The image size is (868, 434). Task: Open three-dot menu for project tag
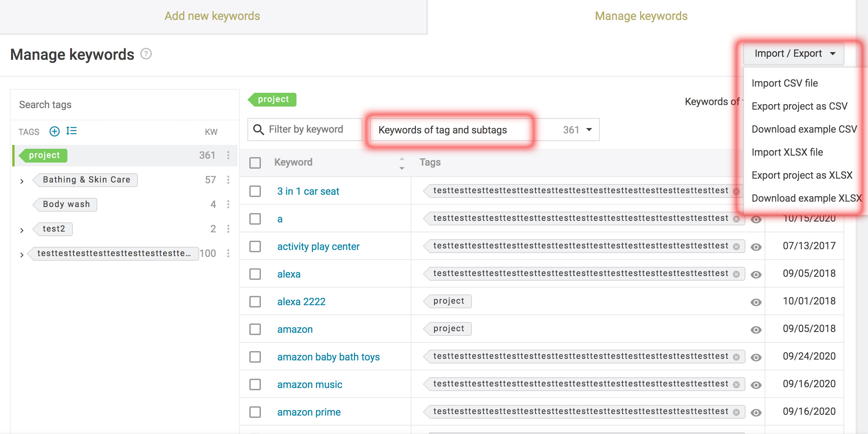coord(228,155)
